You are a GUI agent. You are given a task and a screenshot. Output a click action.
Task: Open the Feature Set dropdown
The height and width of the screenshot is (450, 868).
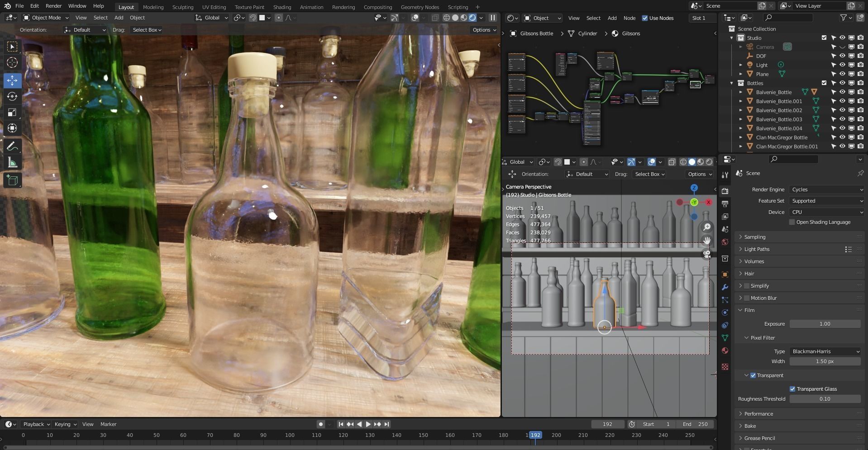[x=827, y=201]
